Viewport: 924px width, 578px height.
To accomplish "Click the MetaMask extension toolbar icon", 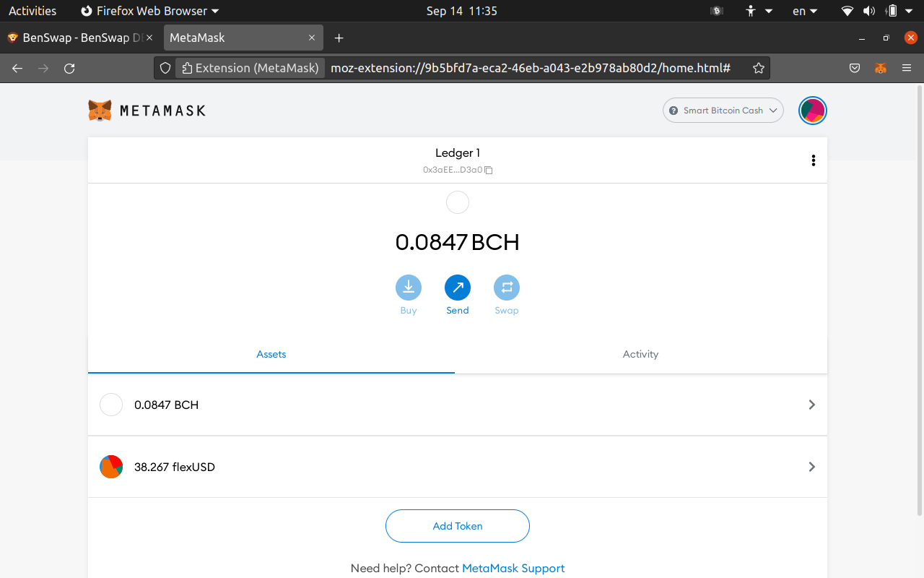I will click(x=881, y=68).
